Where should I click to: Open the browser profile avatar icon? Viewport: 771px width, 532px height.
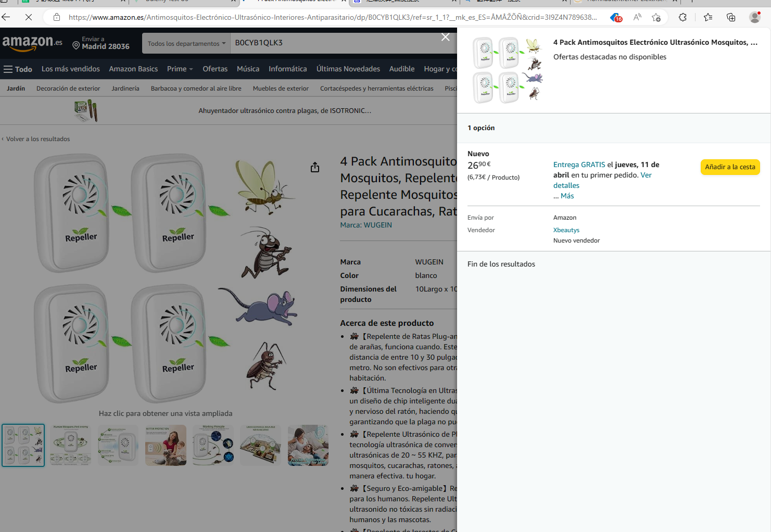point(754,17)
